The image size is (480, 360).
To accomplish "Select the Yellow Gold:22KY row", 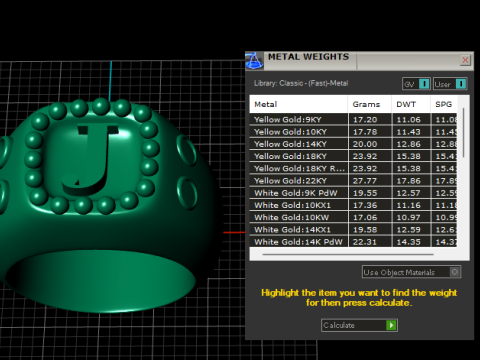I will [x=353, y=181].
